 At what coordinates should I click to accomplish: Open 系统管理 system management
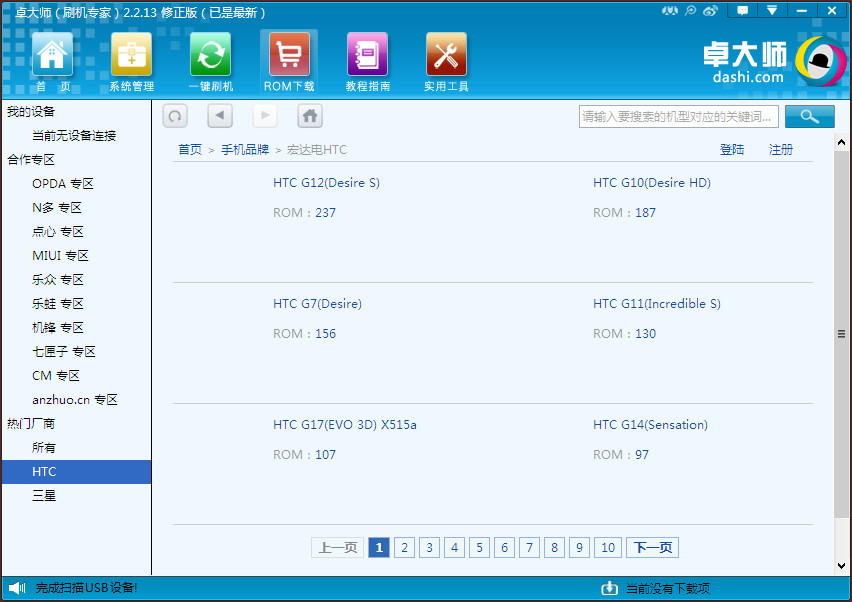131,61
